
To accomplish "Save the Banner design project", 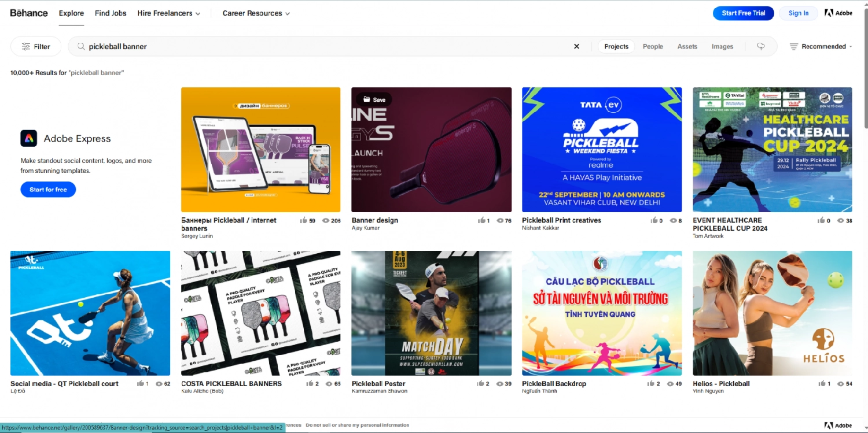I will pos(374,99).
